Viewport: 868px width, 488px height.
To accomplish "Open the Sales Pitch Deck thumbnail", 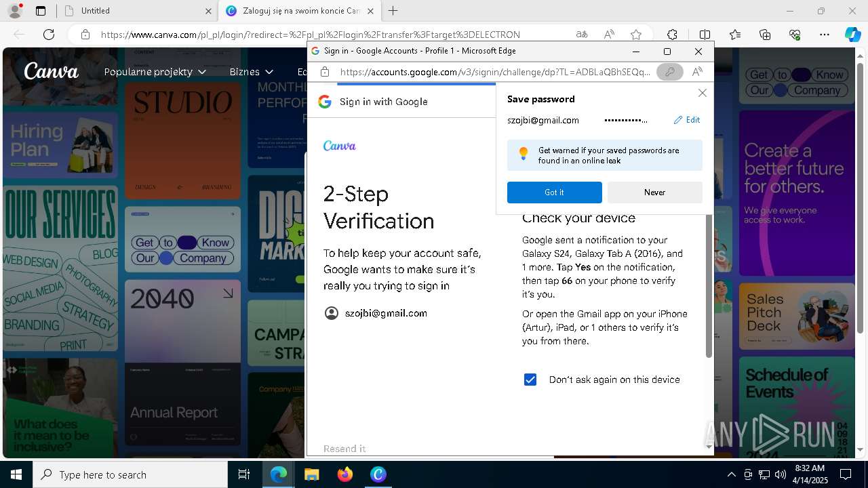I will [x=797, y=316].
